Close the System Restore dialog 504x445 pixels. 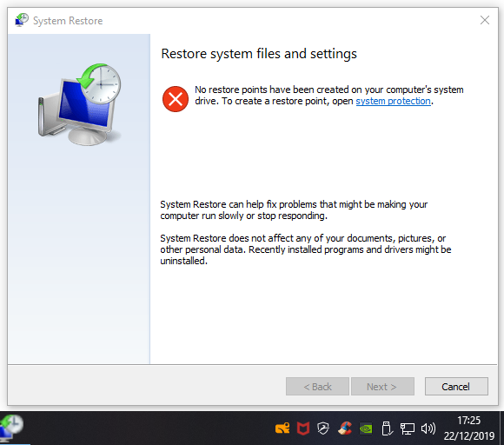coord(485,20)
